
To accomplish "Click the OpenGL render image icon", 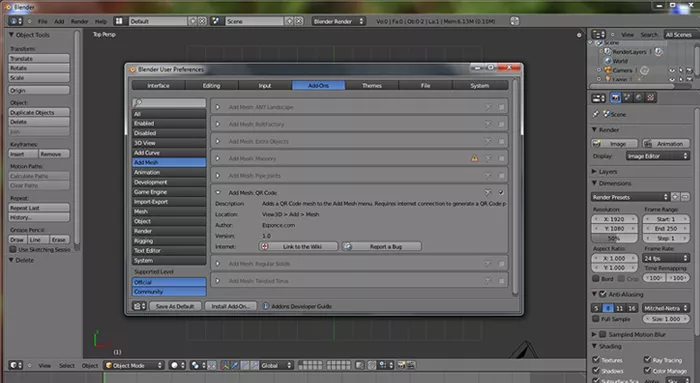I will (401, 365).
